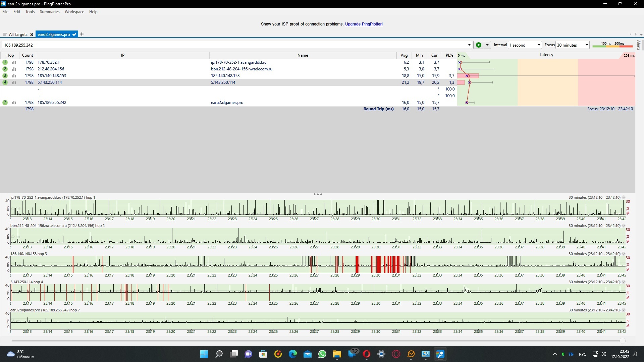Toggle the graph icon for hop 1
The image size is (644, 362).
[x=14, y=62]
